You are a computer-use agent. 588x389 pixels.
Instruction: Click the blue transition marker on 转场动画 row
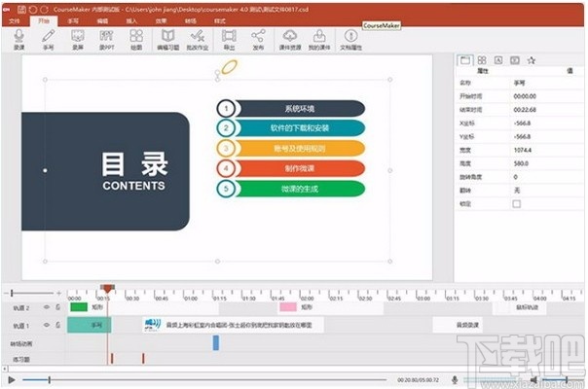click(x=215, y=343)
